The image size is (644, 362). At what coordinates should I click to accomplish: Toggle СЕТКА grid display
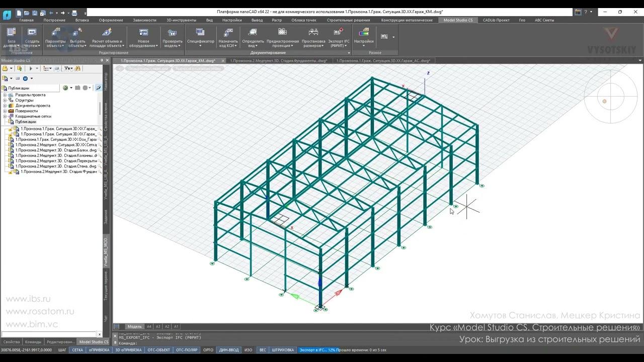(x=77, y=350)
